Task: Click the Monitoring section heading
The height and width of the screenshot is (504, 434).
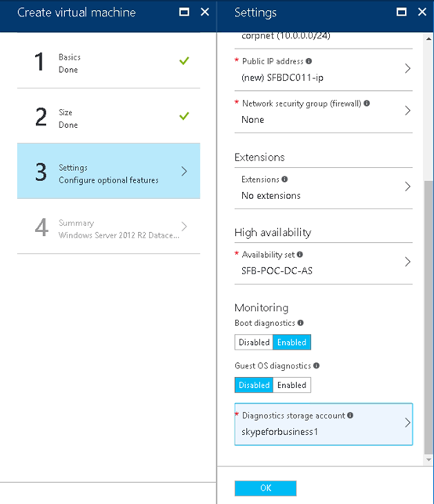Action: [x=261, y=307]
